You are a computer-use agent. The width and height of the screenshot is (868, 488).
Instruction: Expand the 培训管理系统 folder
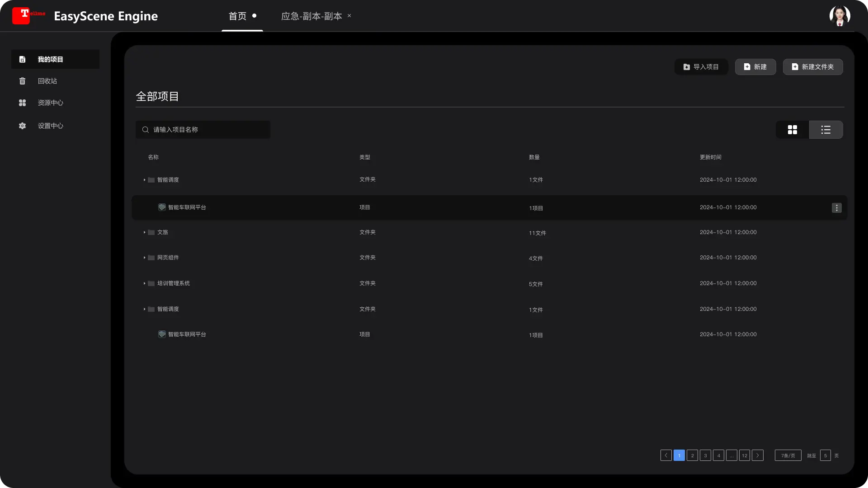pyautogui.click(x=144, y=283)
